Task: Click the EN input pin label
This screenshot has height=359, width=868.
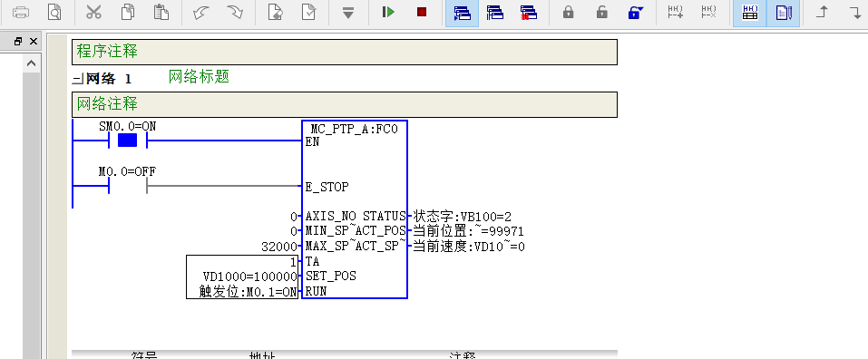Action: pos(312,141)
